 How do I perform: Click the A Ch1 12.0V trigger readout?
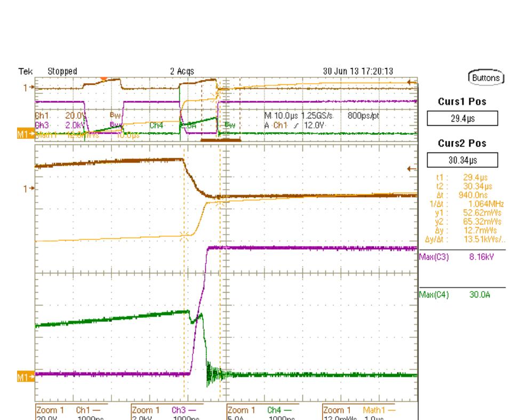(295, 125)
